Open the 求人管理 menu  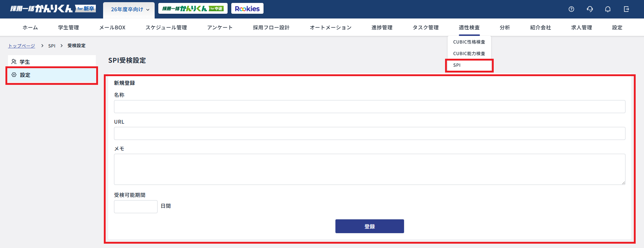(x=582, y=28)
